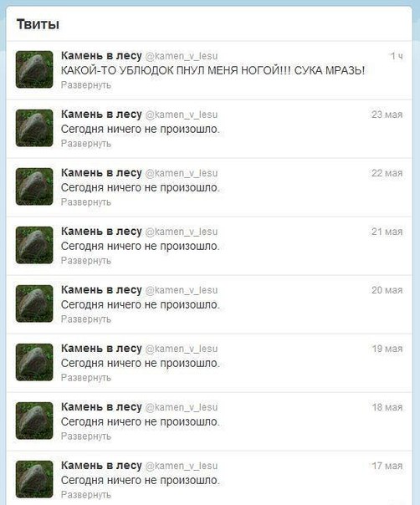Click the avatar on the 1 ч tweet
Viewport: 420px width, 505px height.
[x=34, y=69]
